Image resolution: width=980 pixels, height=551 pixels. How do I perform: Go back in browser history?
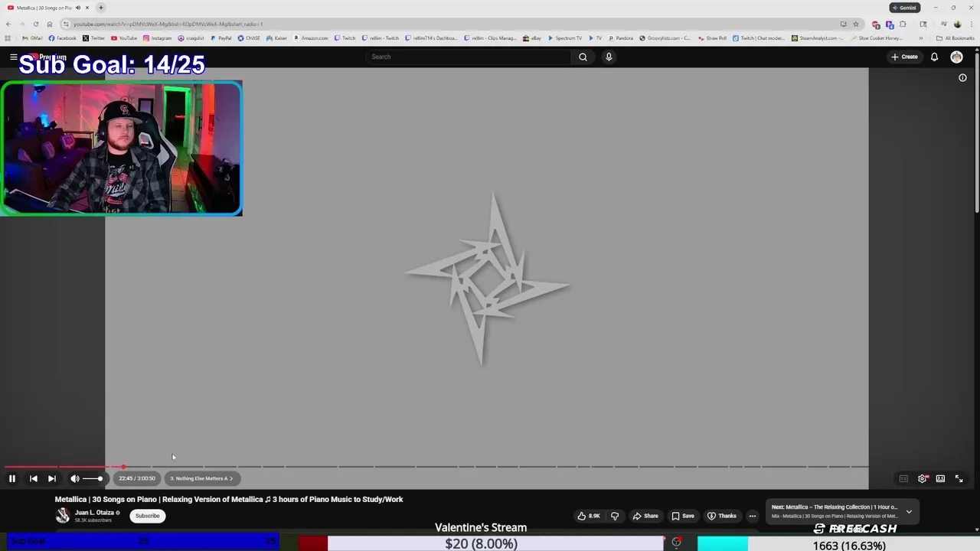coord(8,24)
